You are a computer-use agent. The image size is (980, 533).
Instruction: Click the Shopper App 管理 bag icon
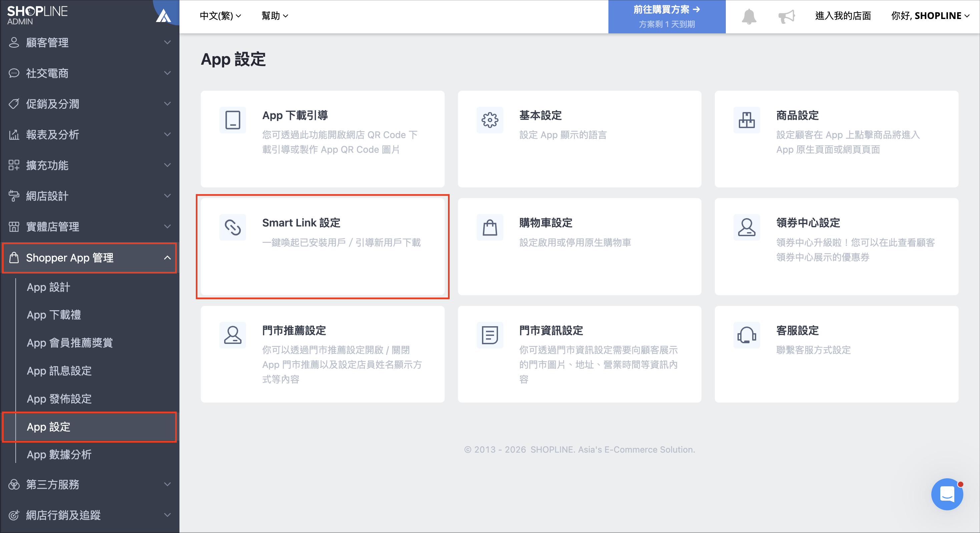(x=14, y=257)
